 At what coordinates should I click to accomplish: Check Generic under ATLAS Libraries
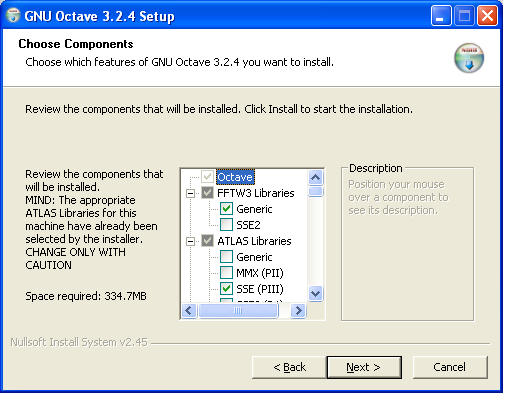(226, 257)
